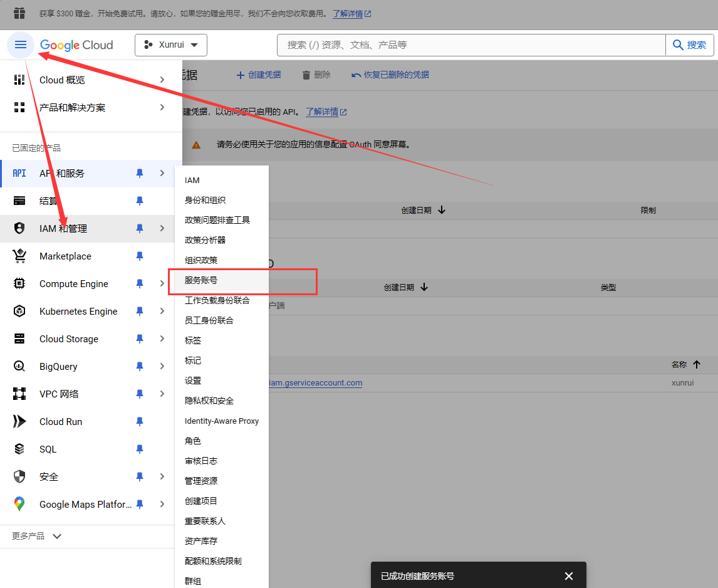
Task: Open the iam.gserviceaccount.com link
Action: [316, 382]
